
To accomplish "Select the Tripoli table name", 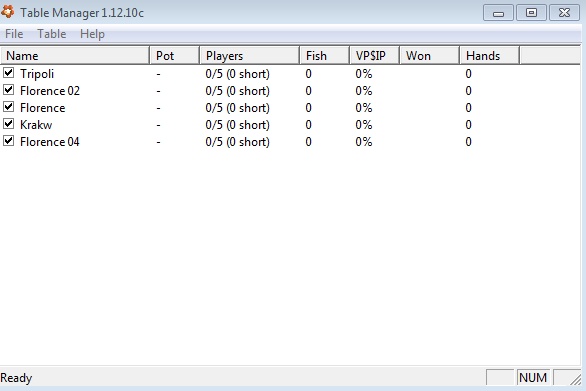I will coord(37,74).
